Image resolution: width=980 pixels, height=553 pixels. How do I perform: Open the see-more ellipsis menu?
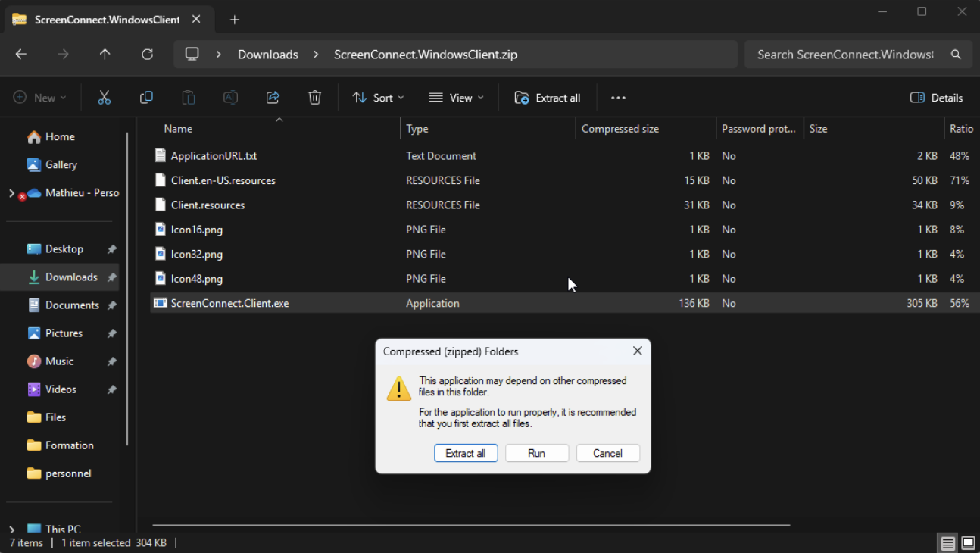[x=618, y=97]
